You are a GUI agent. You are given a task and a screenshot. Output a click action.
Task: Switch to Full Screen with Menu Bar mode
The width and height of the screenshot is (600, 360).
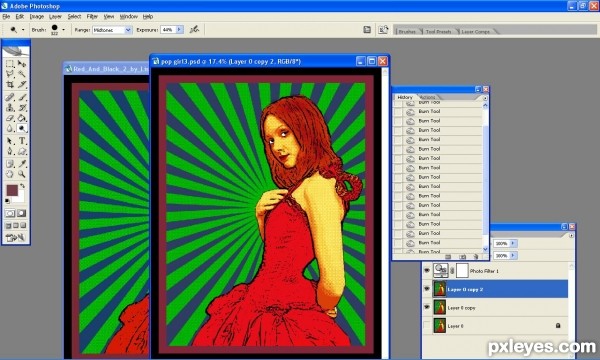click(x=16, y=225)
